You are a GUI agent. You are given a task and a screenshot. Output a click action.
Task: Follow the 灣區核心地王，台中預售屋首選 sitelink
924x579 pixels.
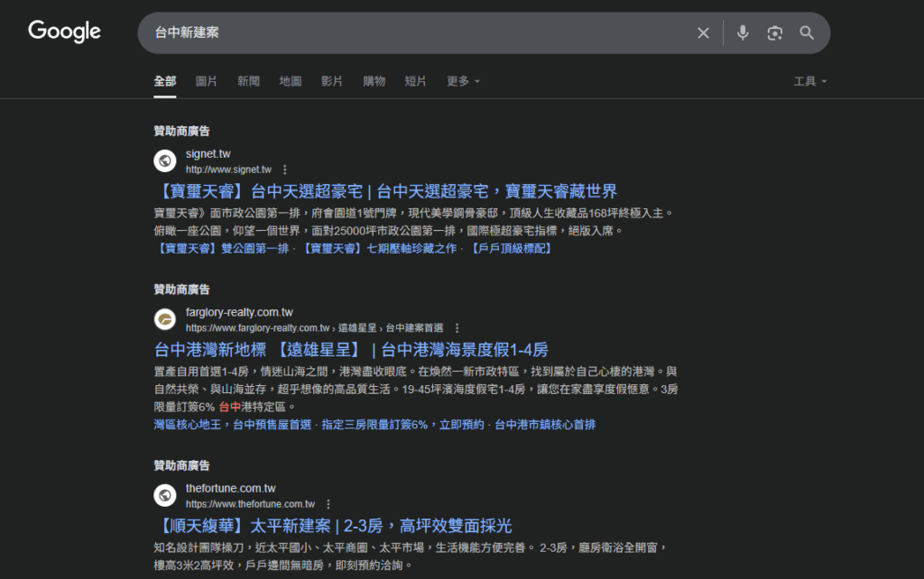point(232,425)
